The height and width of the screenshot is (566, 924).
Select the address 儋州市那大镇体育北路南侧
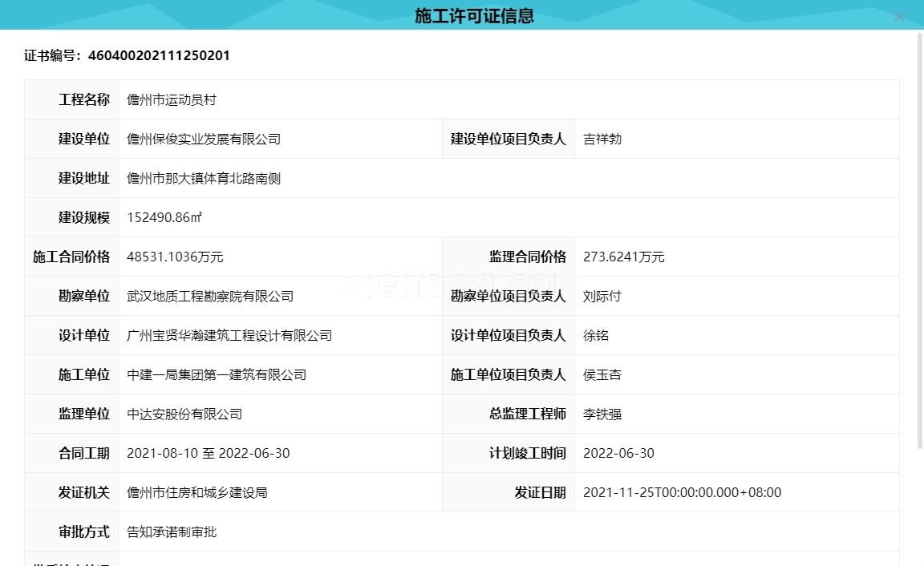[204, 179]
